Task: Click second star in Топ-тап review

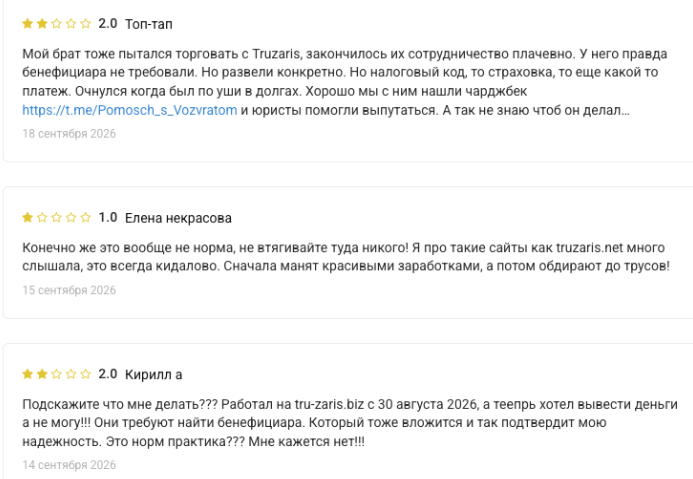Action: click(x=42, y=23)
